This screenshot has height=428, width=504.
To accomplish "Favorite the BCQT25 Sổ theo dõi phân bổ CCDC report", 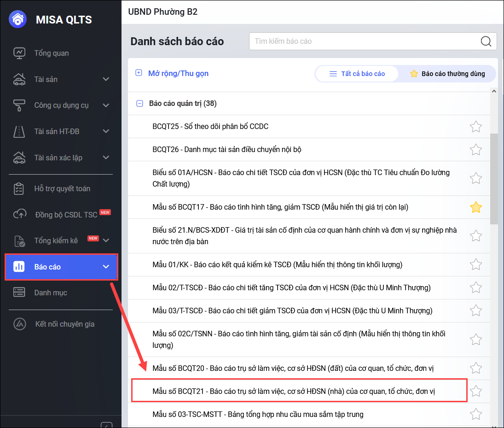I will [x=476, y=127].
